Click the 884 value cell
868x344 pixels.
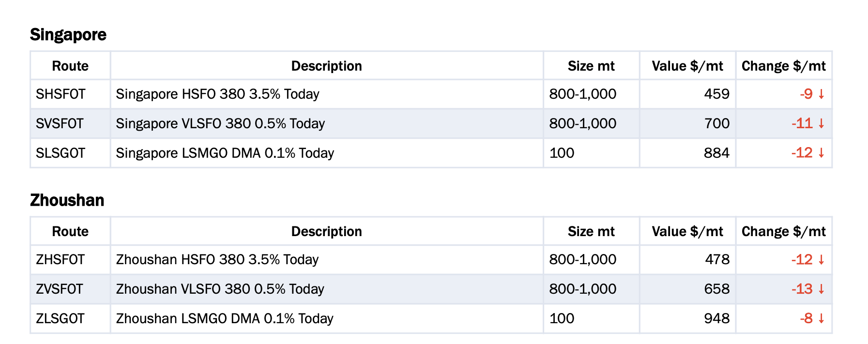687,153
